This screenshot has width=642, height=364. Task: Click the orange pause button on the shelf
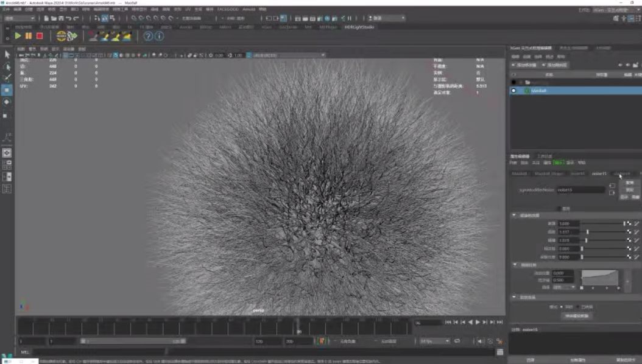click(x=29, y=36)
